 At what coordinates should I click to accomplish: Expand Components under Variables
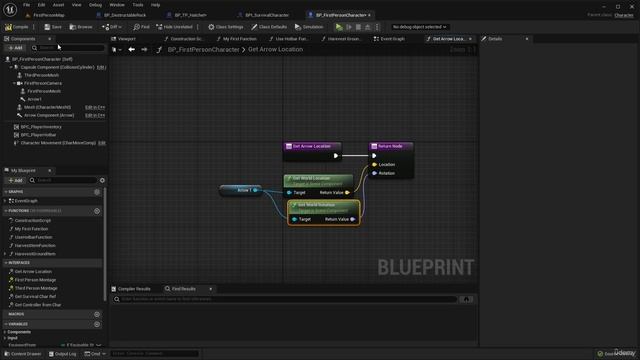point(5,332)
